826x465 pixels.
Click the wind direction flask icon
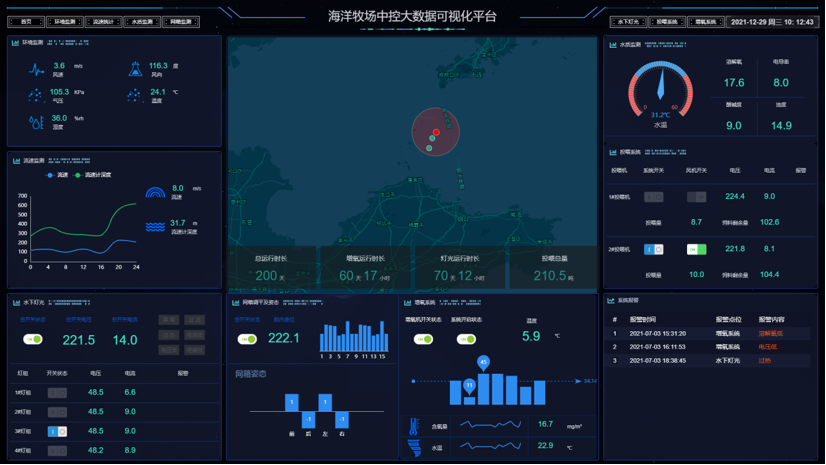tap(134, 69)
